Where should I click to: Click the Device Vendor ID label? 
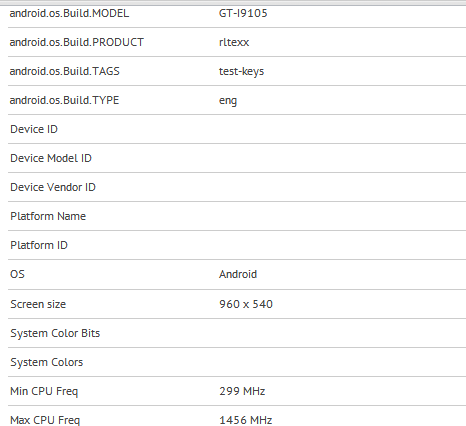click(x=53, y=187)
